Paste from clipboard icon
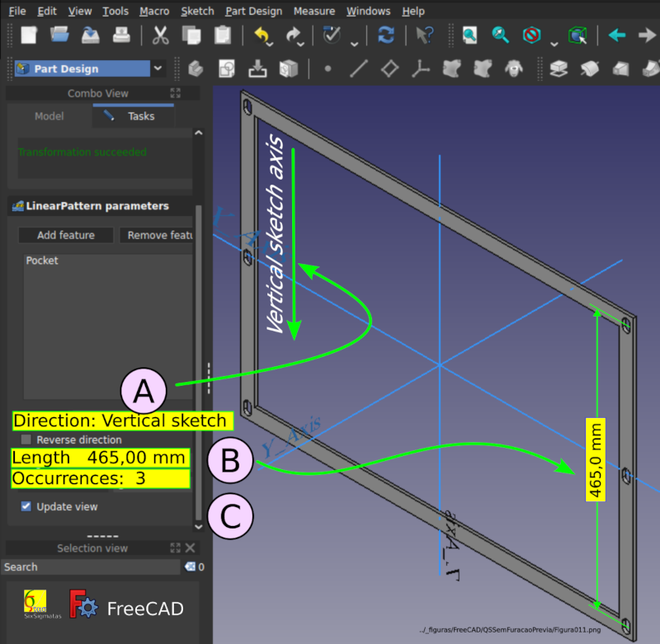 coord(222,35)
